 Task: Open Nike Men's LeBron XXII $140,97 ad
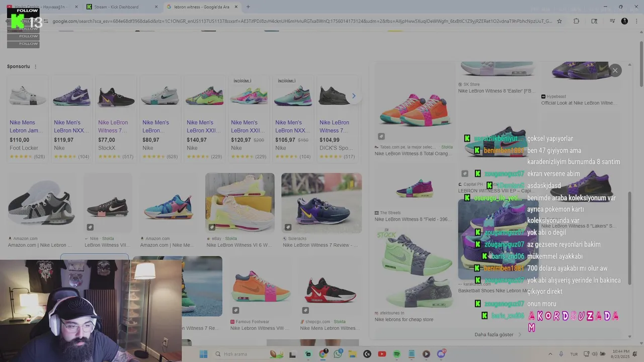(x=204, y=119)
